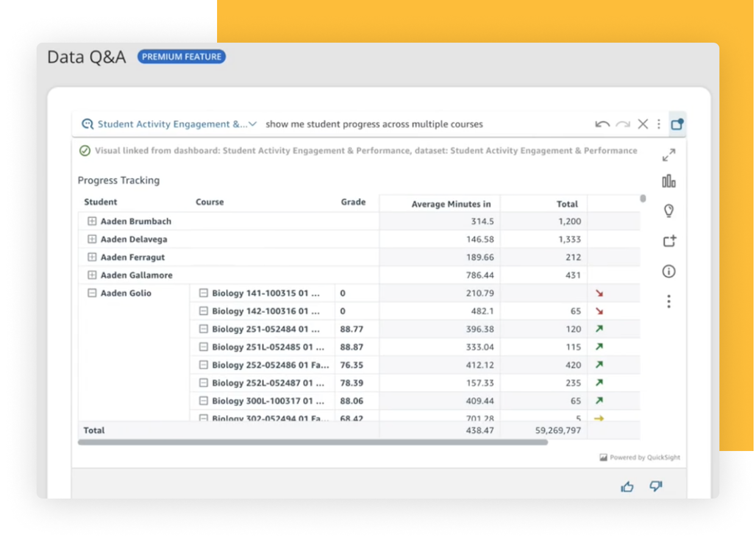Click the Progress Tracking visual title

(x=119, y=180)
